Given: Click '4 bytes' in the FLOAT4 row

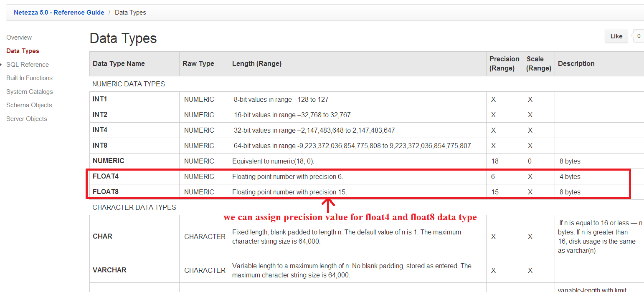Looking at the screenshot, I should pyautogui.click(x=570, y=177).
